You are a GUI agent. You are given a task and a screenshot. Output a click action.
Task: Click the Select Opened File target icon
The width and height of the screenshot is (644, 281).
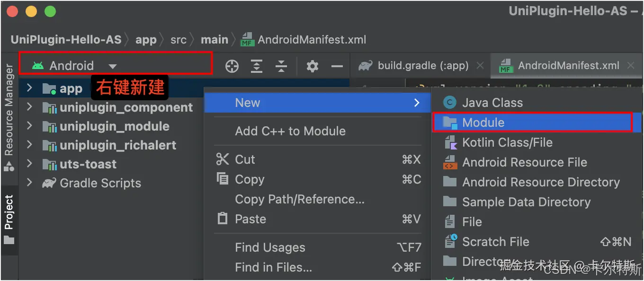click(232, 66)
